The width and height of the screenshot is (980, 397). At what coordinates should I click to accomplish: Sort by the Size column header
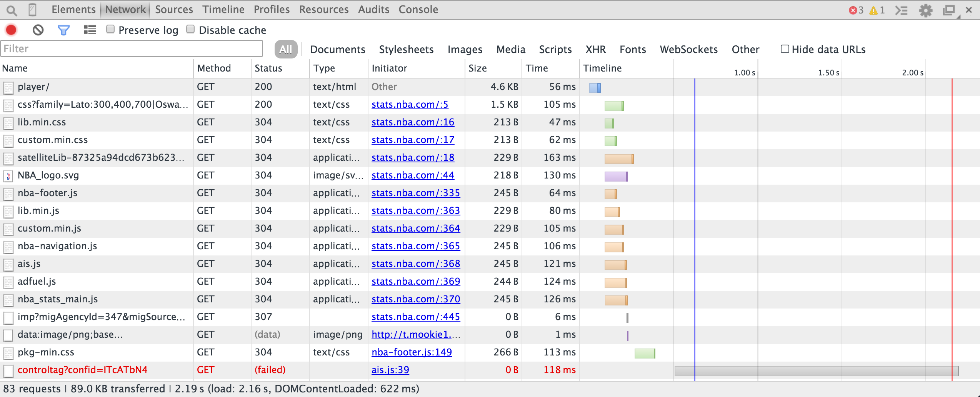click(493, 68)
